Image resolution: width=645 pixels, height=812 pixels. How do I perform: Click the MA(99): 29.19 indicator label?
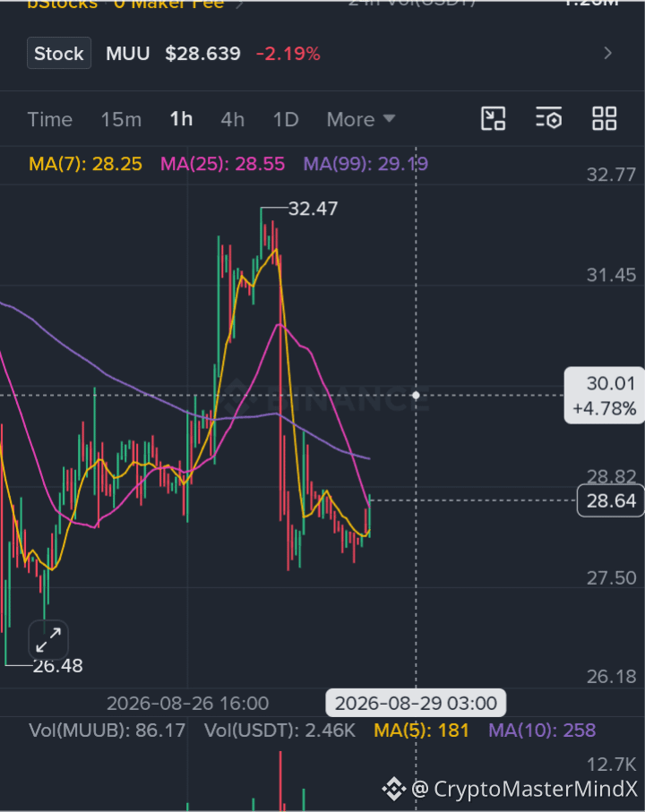[x=365, y=164]
